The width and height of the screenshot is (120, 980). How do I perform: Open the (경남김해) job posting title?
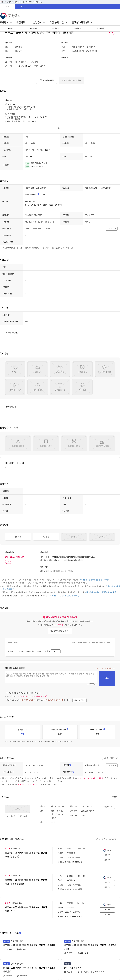point(26,855)
